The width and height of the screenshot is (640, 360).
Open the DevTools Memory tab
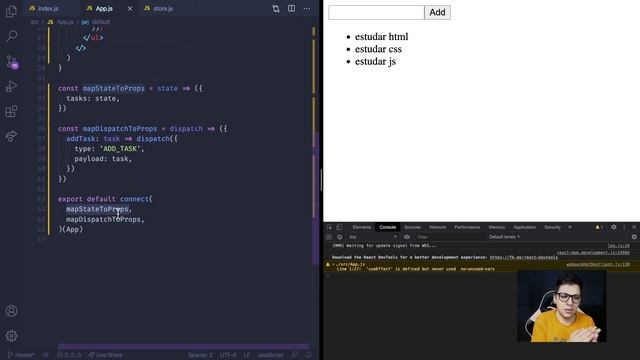pos(496,227)
